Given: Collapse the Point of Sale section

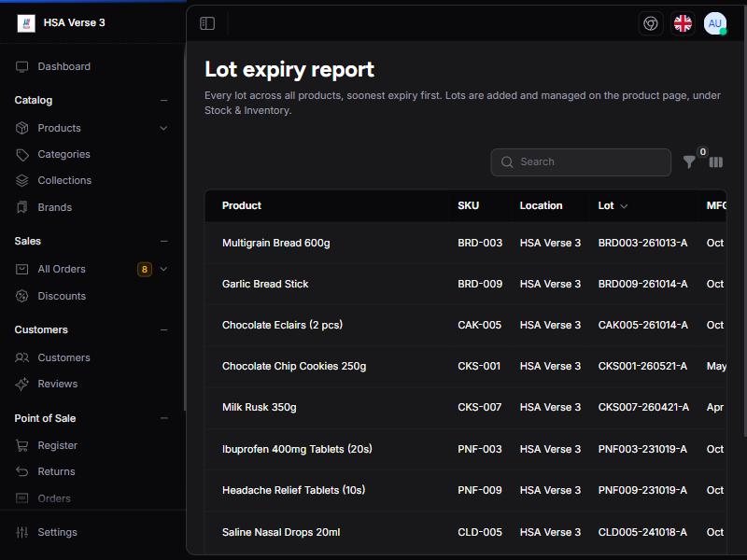Looking at the screenshot, I should 164,418.
